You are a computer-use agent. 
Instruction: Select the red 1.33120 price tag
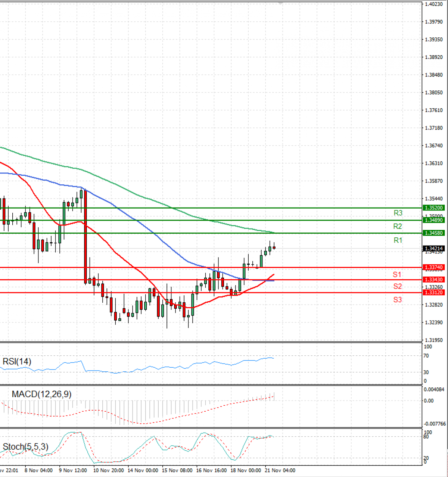433,293
